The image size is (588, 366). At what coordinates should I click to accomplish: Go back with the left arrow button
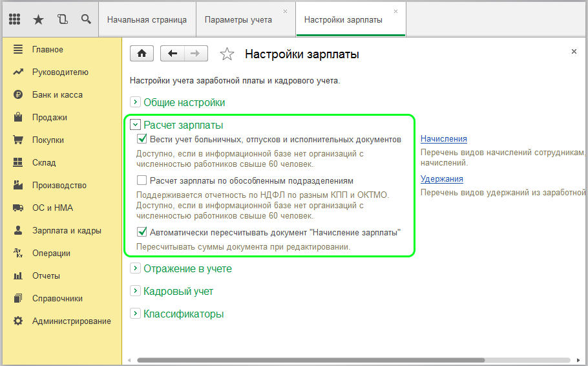tap(173, 54)
